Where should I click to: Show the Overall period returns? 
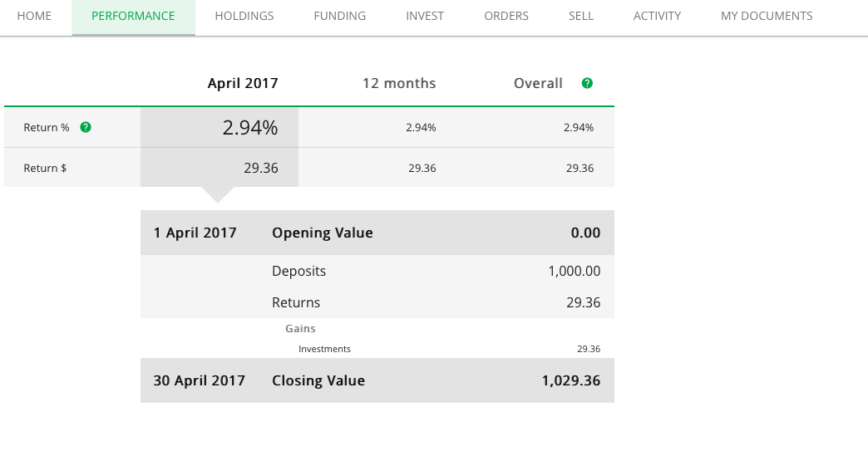point(538,83)
